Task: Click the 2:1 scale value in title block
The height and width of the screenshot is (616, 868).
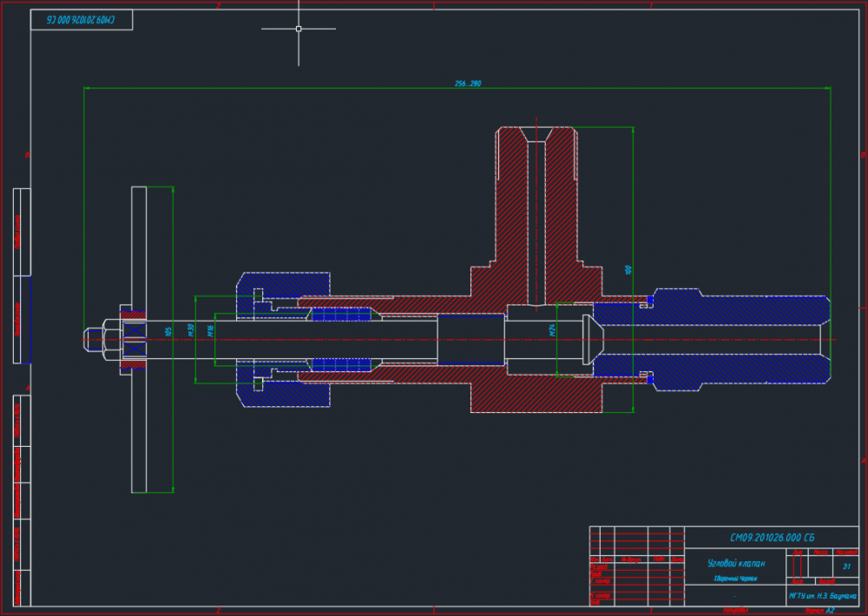Action: pyautogui.click(x=846, y=565)
